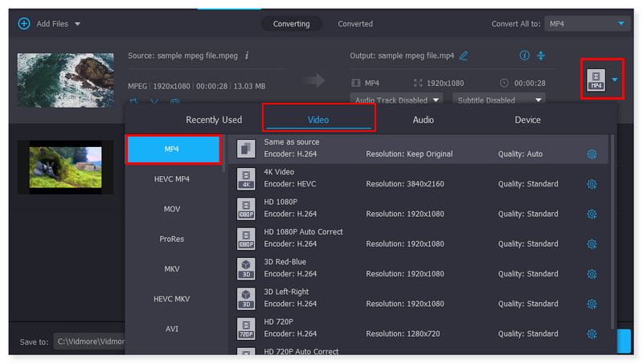The image size is (643, 364).
Task: Click the Add Files plus icon
Action: pyautogui.click(x=23, y=24)
